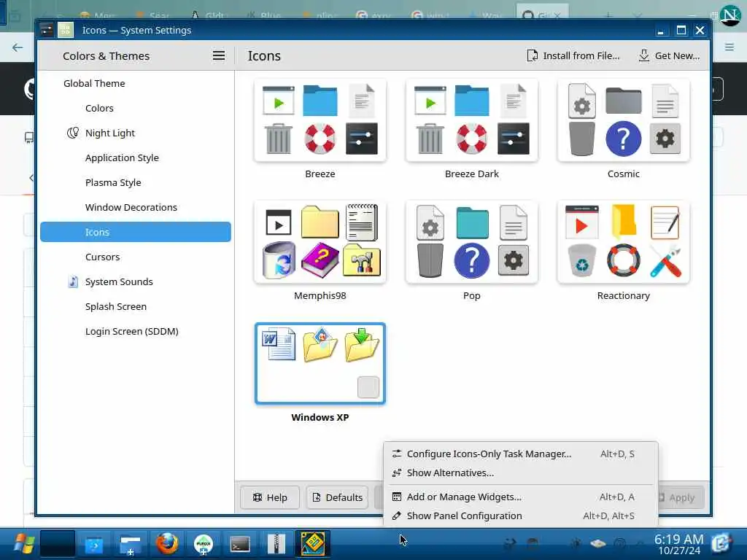
Task: Choose Show Panel Configuration entry
Action: click(521, 516)
